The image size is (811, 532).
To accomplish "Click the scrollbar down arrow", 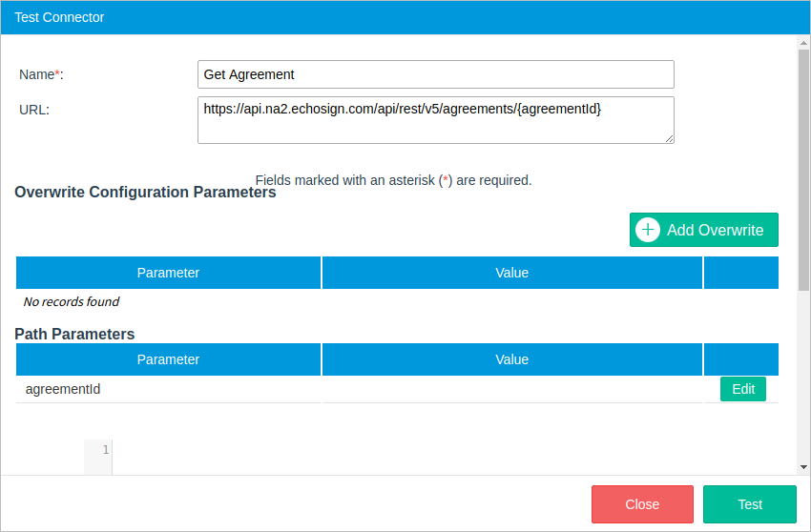I will click(x=803, y=467).
